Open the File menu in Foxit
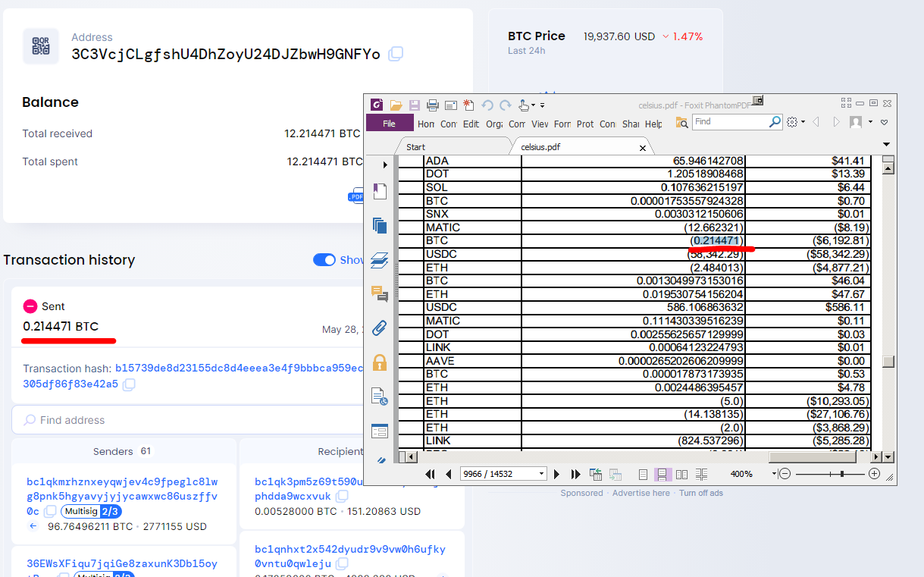The image size is (924, 577). point(390,123)
